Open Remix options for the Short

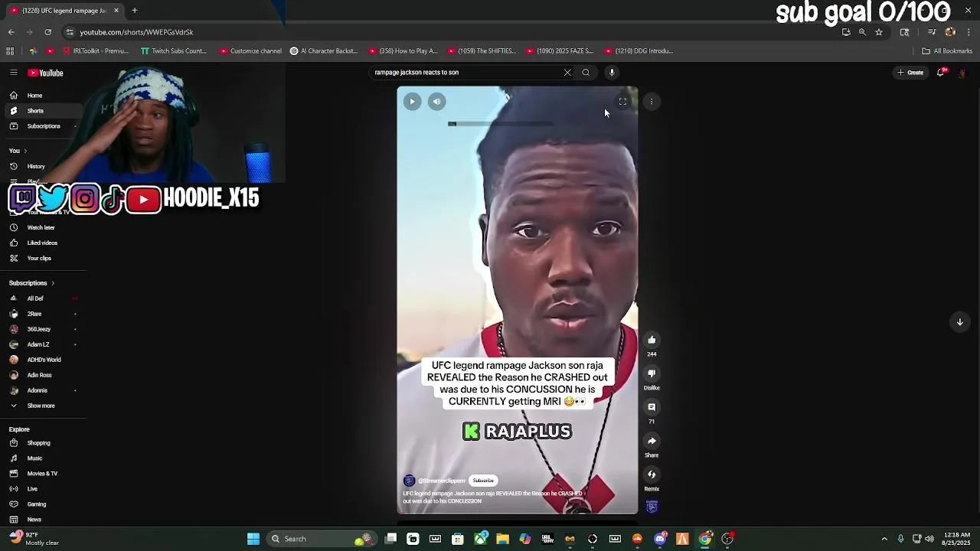pos(652,474)
